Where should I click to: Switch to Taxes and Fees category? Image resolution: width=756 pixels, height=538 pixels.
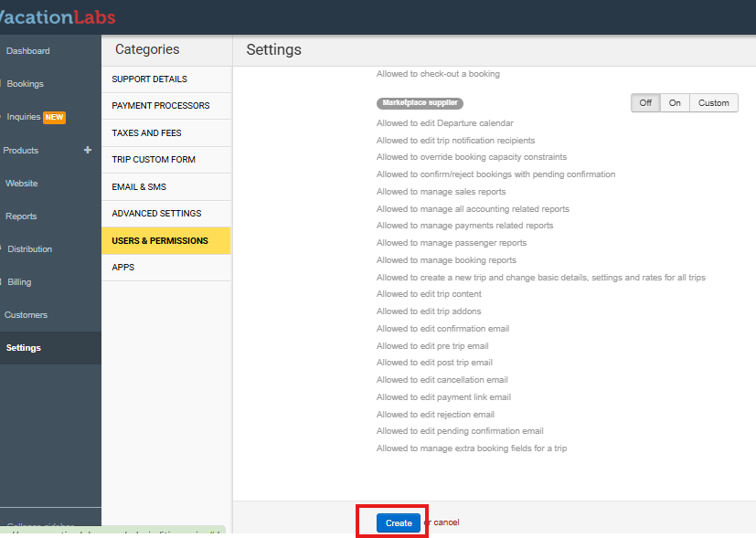click(x=146, y=133)
